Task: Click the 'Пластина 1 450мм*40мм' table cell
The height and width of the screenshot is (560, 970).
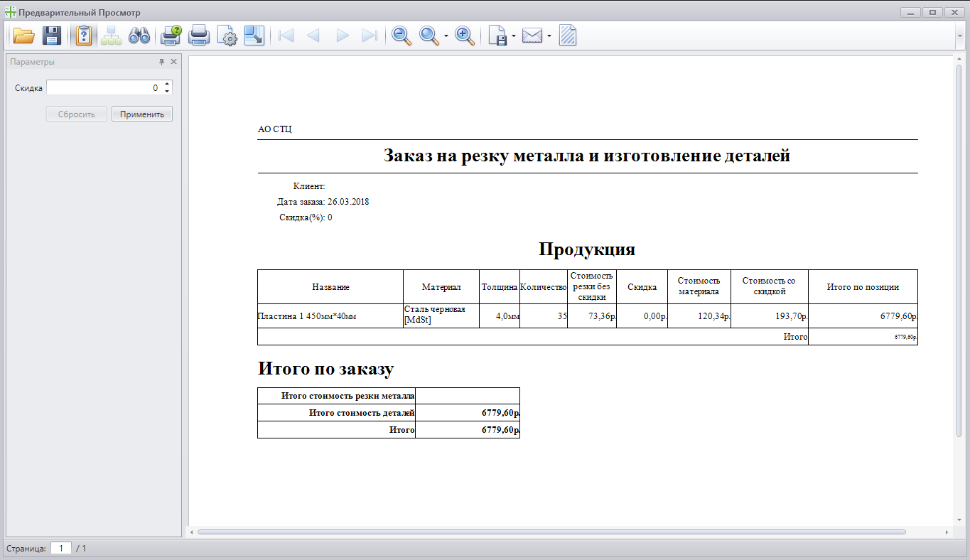Action: (x=330, y=316)
